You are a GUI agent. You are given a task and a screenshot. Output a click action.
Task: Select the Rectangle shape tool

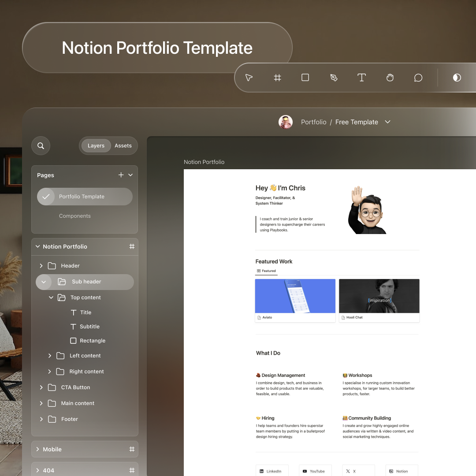click(305, 78)
